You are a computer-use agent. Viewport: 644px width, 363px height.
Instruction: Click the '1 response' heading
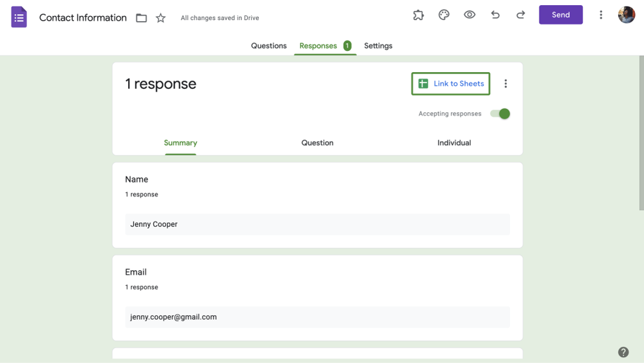point(160,84)
